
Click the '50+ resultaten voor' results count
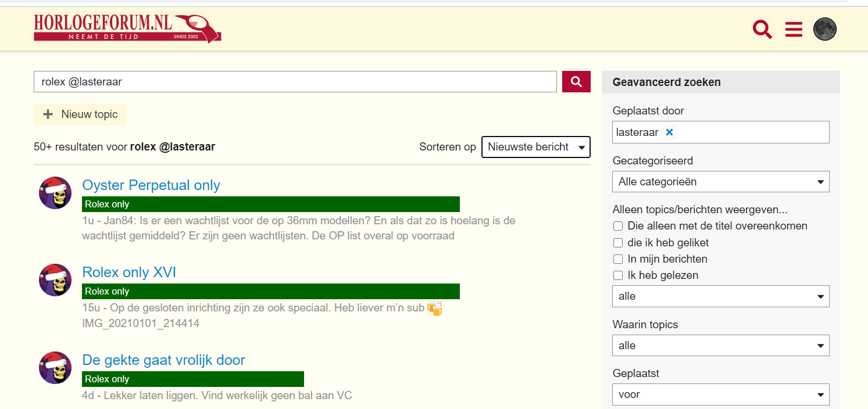click(x=124, y=147)
